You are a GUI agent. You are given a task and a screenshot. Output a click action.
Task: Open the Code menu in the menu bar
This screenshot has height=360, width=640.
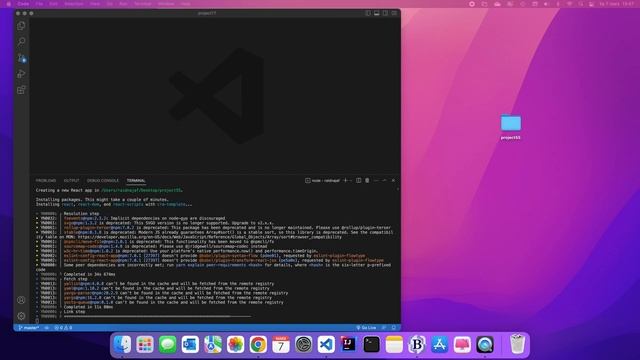23,4
